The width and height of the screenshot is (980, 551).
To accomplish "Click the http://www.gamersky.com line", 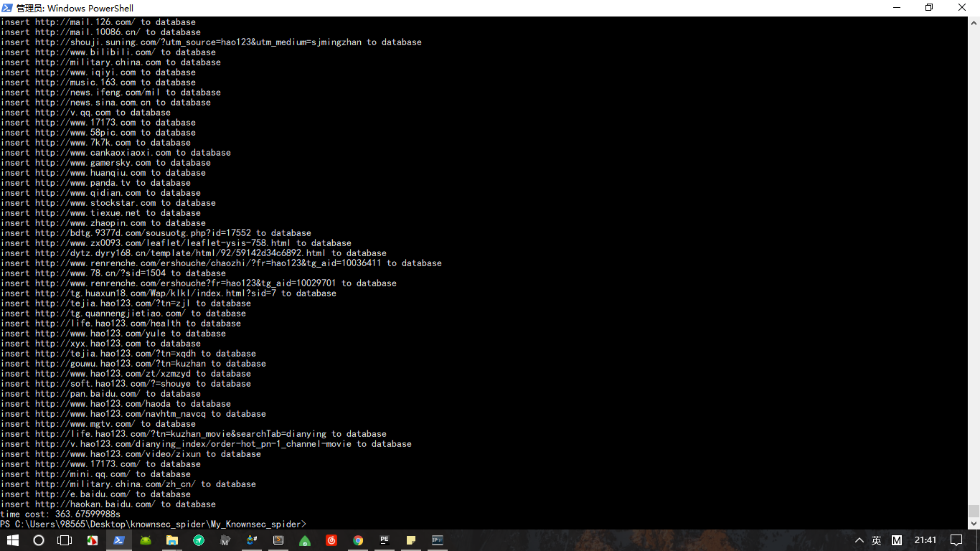I will pos(105,163).
